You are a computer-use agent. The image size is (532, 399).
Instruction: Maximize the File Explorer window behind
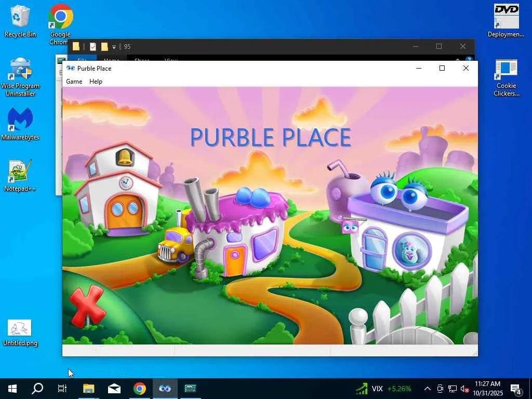[438, 46]
